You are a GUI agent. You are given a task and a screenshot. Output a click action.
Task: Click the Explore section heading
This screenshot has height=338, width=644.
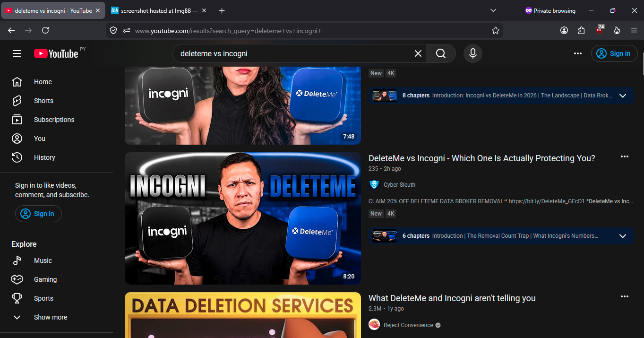click(24, 244)
